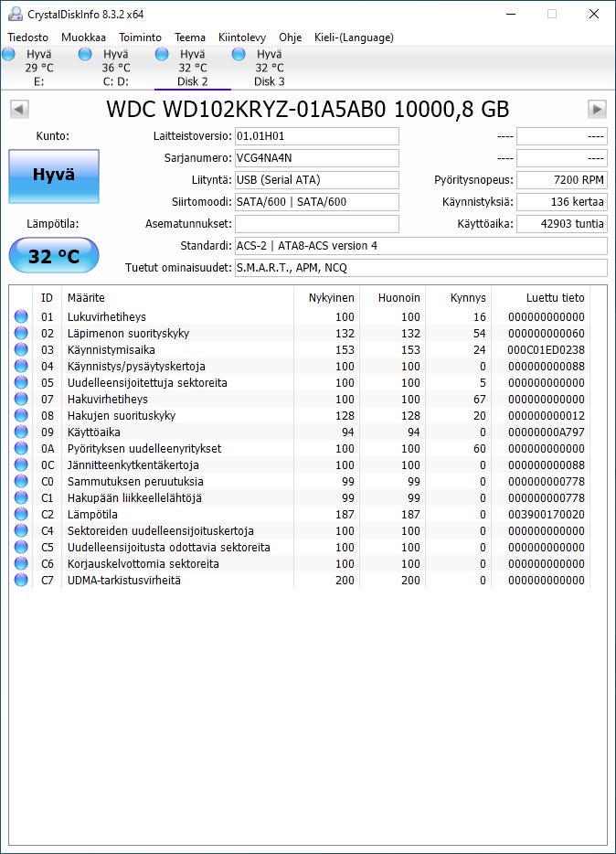Click status orb for attribute 03 Käynnistymisaika

21,349
